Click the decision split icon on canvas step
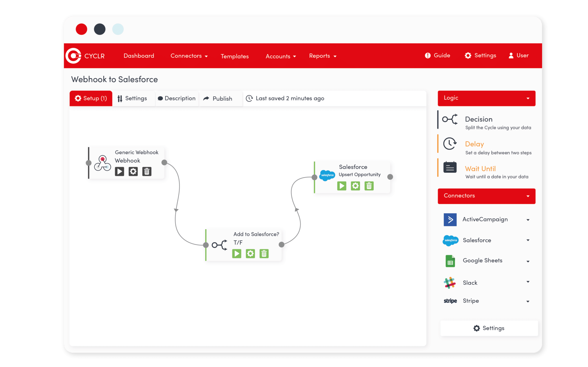 220,245
